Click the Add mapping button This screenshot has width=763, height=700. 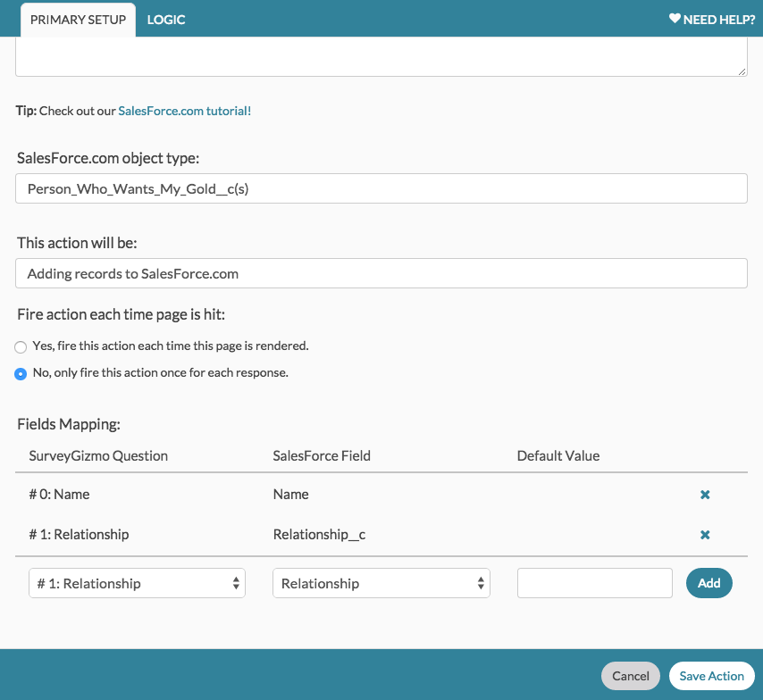(709, 583)
